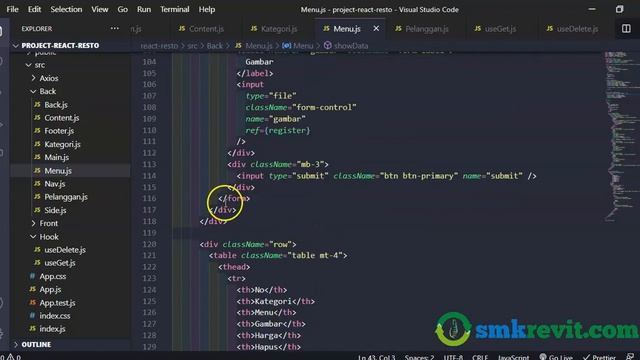This screenshot has width=640, height=360.
Task: Open App.test.js in the explorer
Action: pos(57,303)
